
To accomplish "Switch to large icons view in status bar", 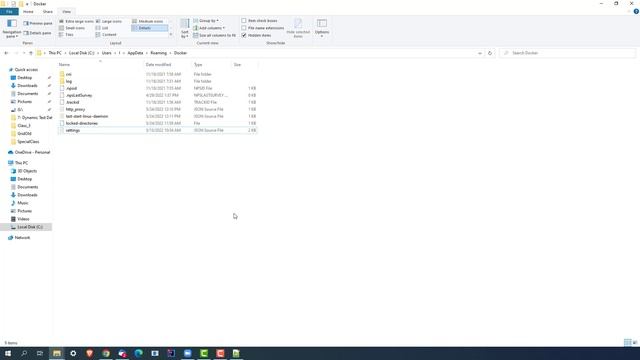I will pos(635,343).
